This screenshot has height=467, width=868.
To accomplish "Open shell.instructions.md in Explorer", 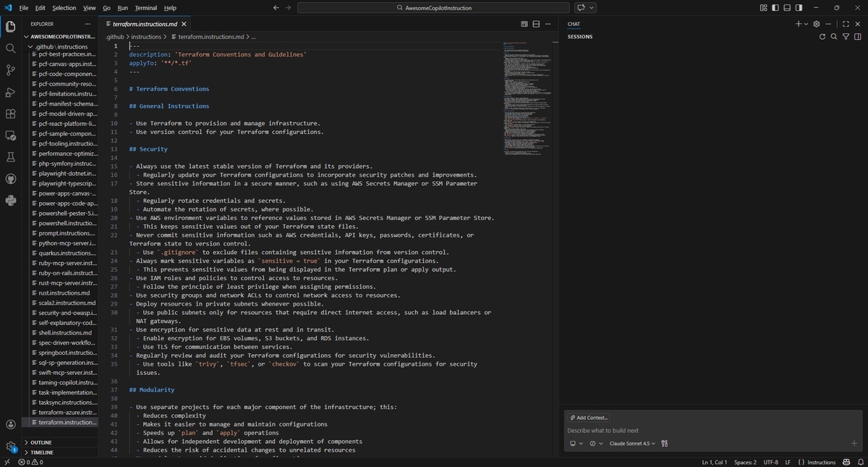I will click(65, 333).
